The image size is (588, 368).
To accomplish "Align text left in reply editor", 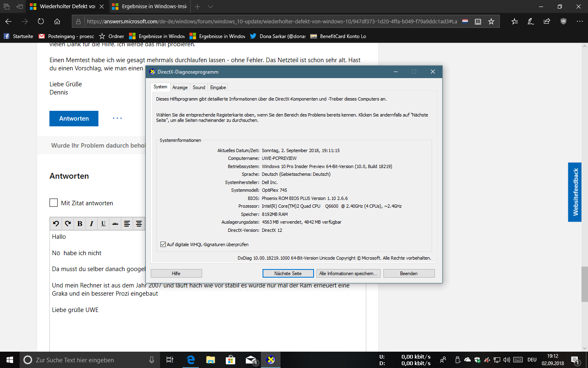I will [x=127, y=224].
